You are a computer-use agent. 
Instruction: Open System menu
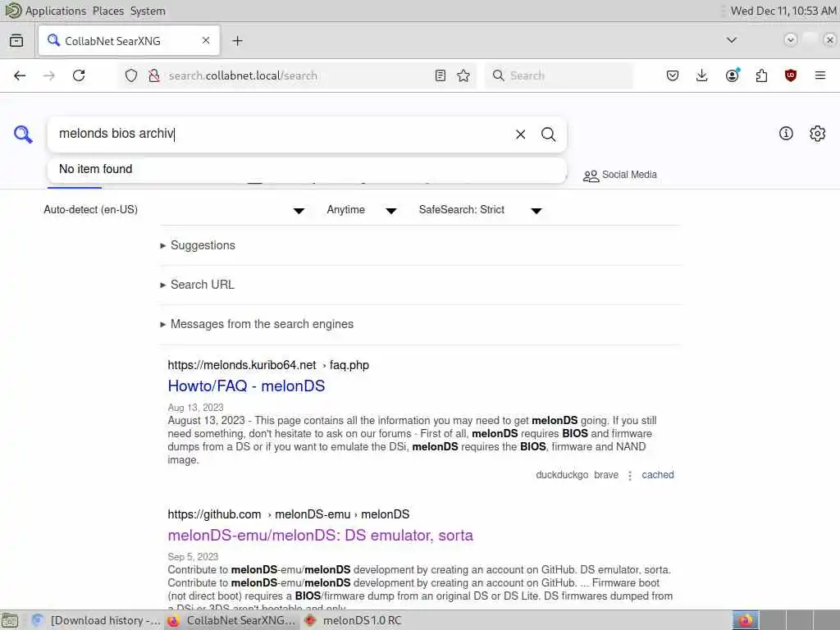tap(148, 11)
